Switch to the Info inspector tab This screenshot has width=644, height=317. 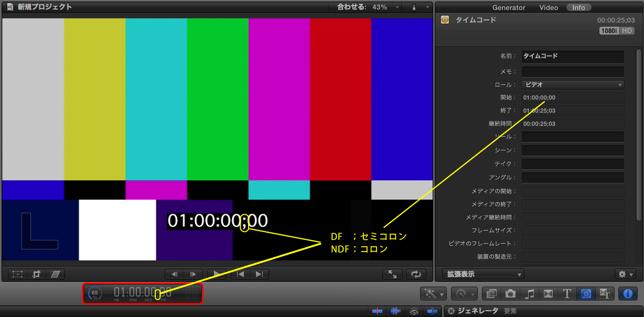[578, 7]
